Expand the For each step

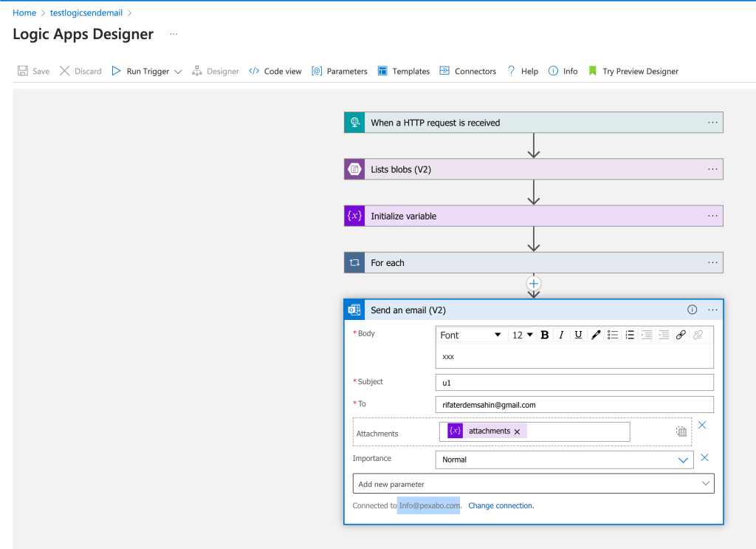pos(534,262)
